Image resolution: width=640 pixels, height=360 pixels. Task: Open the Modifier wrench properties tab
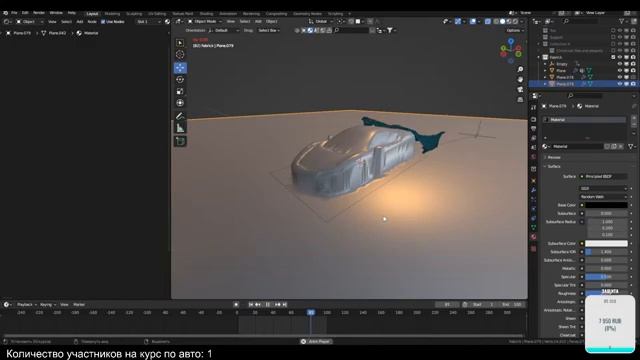(x=533, y=190)
